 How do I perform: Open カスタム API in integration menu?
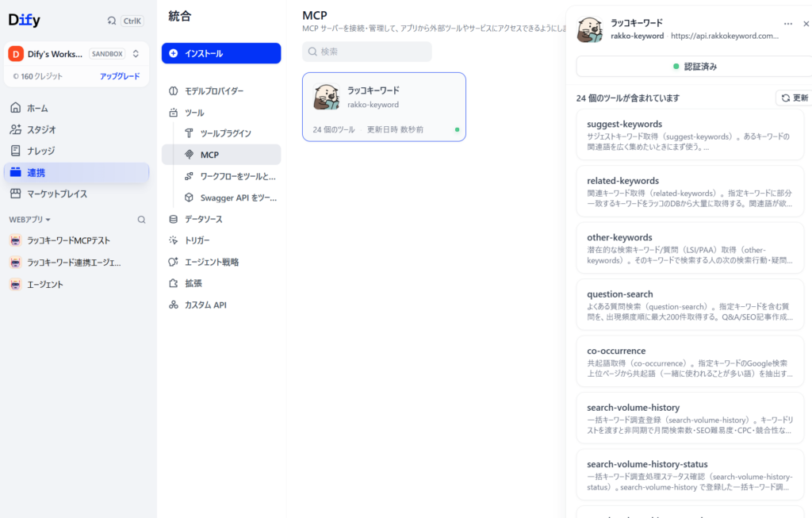pos(221,305)
